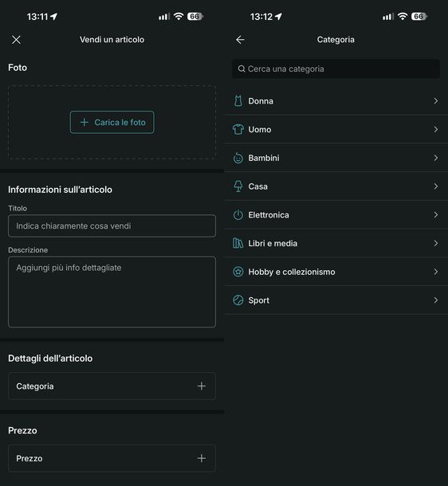This screenshot has width=448, height=486.
Task: Choose the Elettronica category label
Action: [x=269, y=215]
